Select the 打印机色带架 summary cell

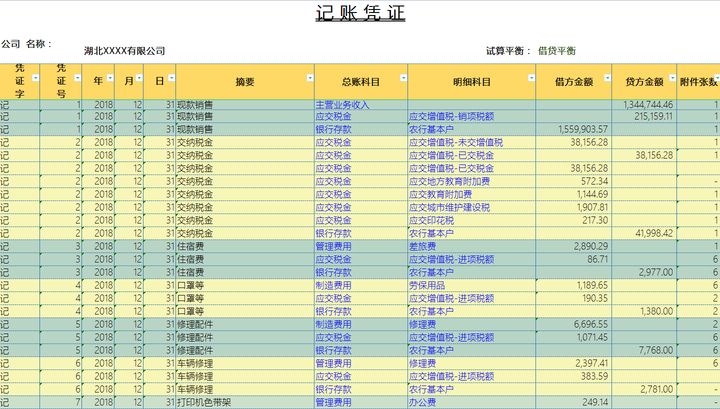tap(245, 403)
